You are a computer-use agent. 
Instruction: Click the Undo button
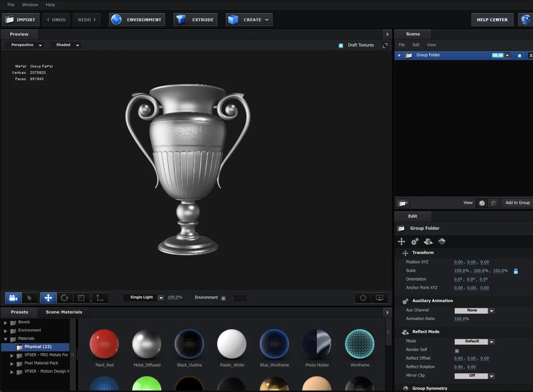(x=56, y=20)
